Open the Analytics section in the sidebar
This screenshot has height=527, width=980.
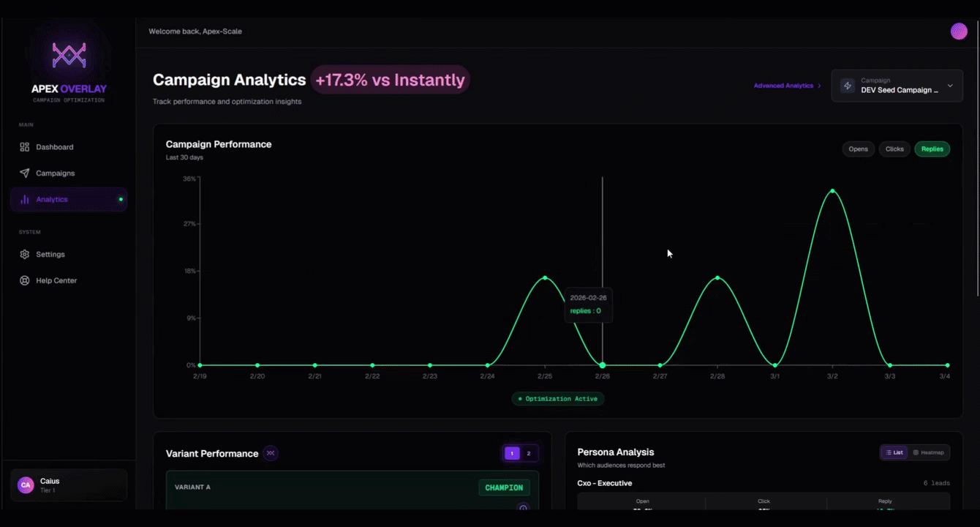tap(53, 198)
